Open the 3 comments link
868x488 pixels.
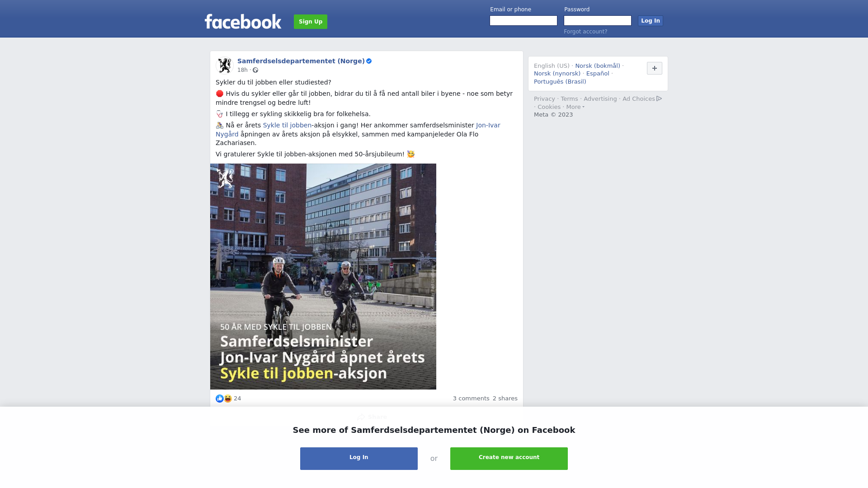471,399
